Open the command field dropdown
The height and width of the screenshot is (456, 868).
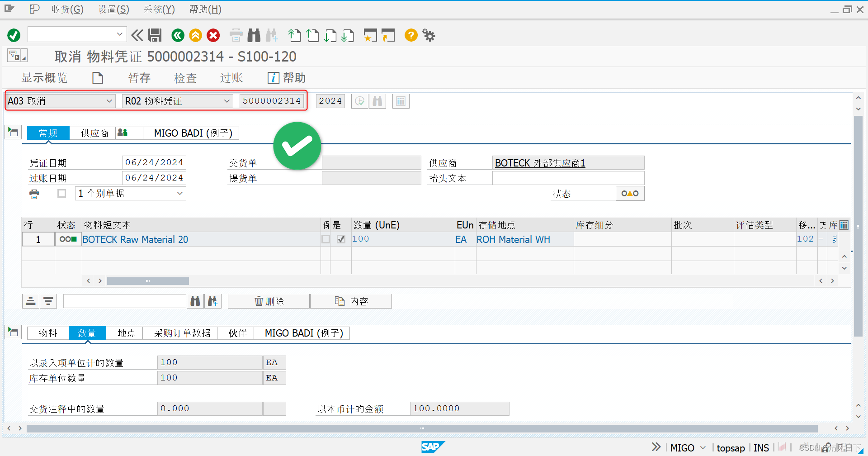click(x=120, y=34)
